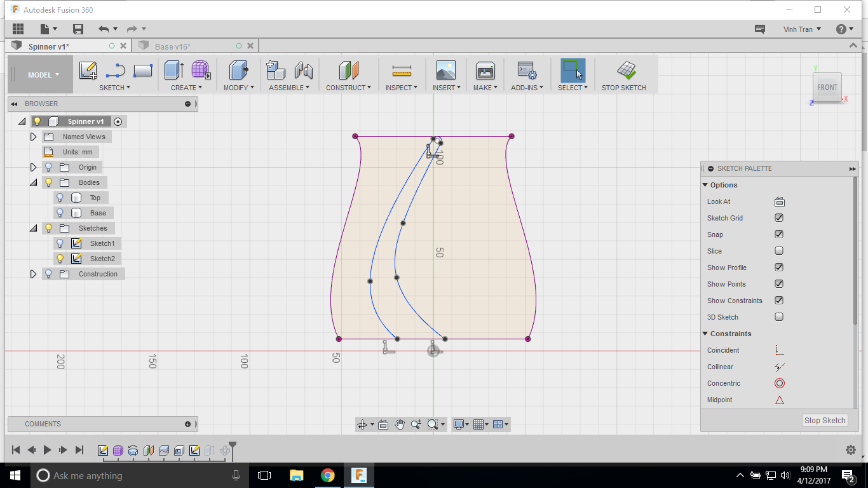868x488 pixels.
Task: Click the Orbit icon in navigation bar
Action: pos(362,424)
